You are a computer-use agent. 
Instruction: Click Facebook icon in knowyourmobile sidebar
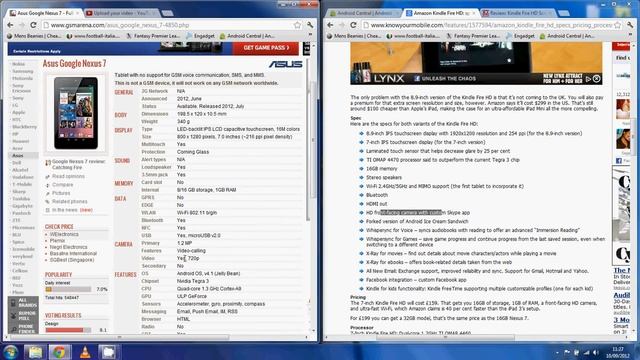[619, 161]
